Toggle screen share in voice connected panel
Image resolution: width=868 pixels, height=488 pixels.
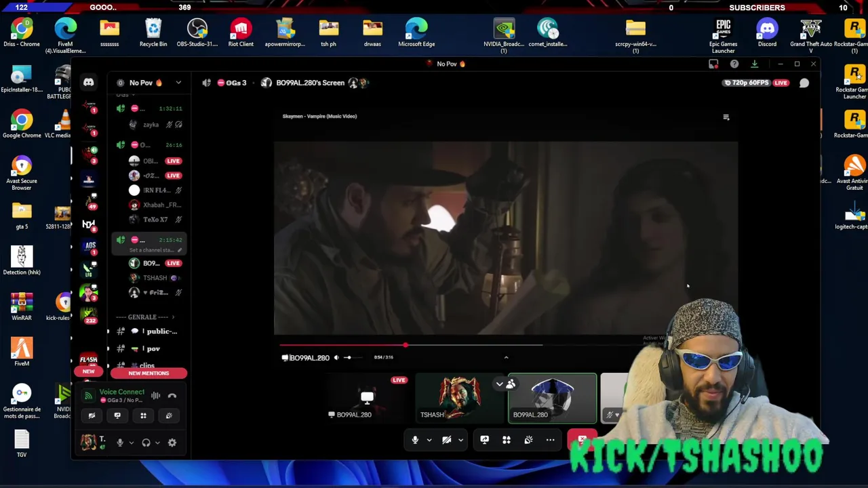pyautogui.click(x=117, y=415)
